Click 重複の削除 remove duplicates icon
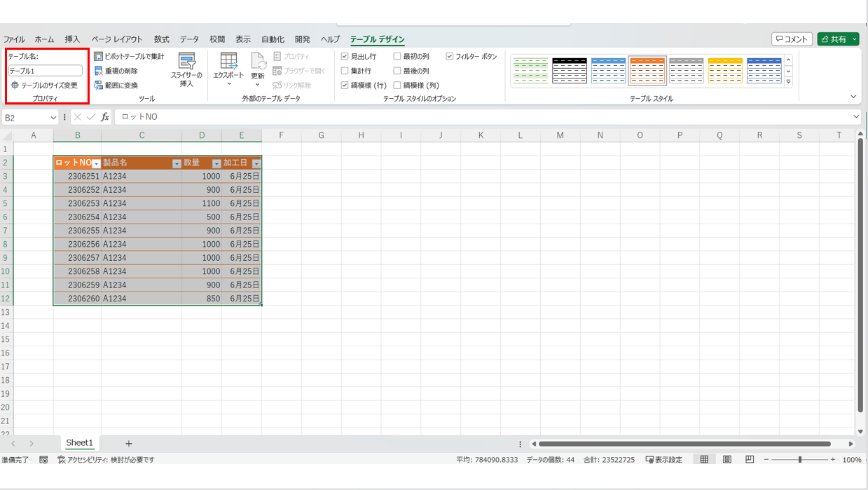This screenshot has width=868, height=490. [99, 71]
